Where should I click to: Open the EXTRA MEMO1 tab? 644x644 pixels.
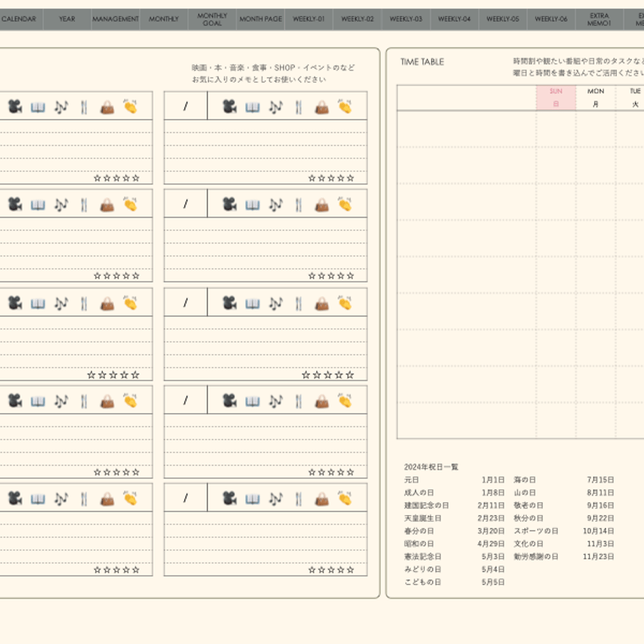click(x=599, y=20)
